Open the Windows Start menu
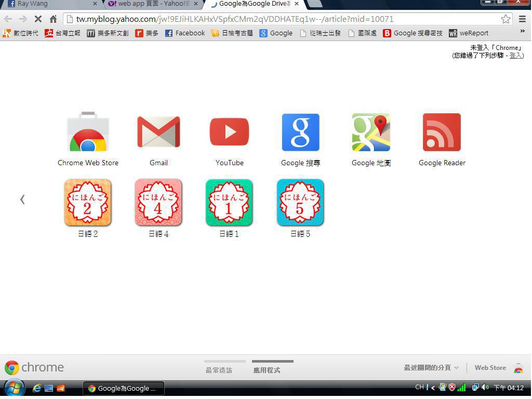Screen dimensions: 532x399 point(14,388)
